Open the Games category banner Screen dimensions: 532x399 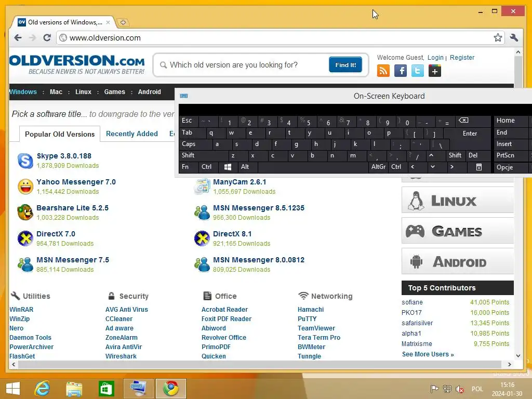457,231
